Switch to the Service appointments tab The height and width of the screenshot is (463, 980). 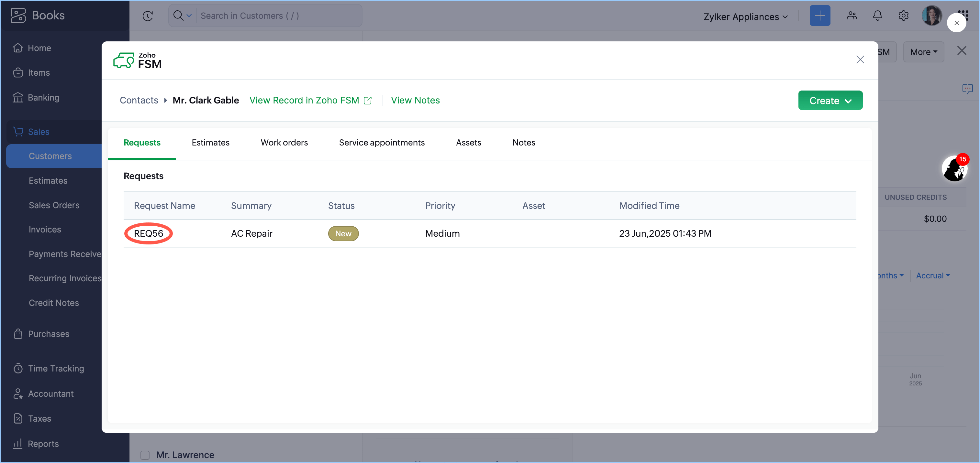[381, 143]
